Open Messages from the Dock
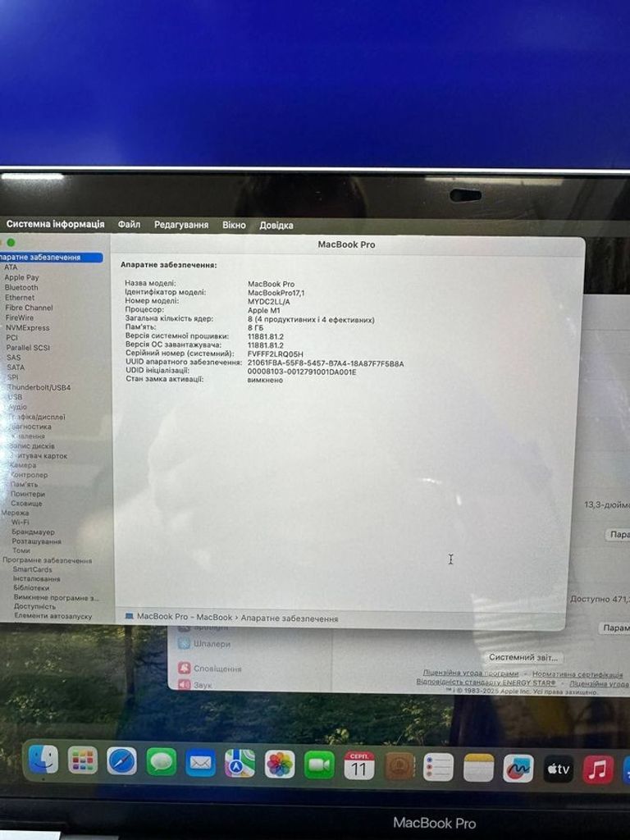The image size is (630, 840). pos(162,762)
